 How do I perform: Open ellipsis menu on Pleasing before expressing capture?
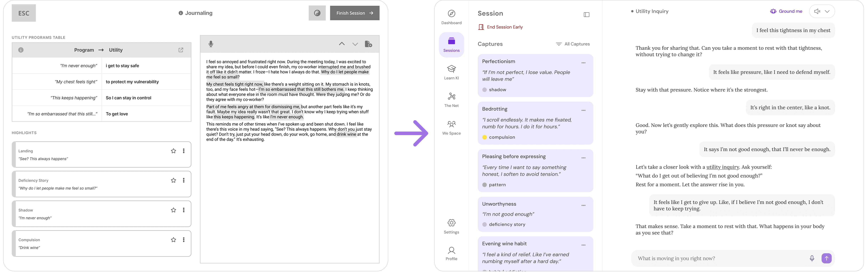pos(584,158)
